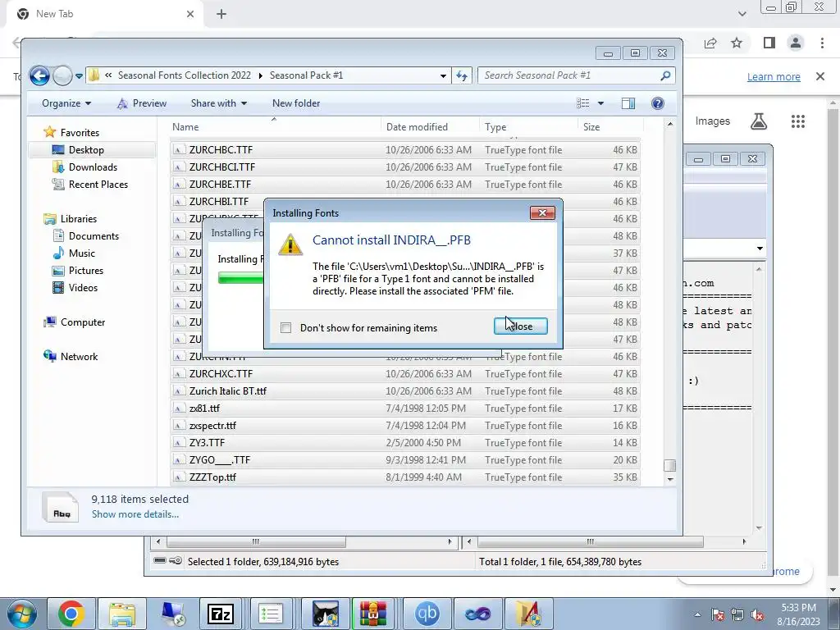
Task: Open recent locations dropdown arrow
Action: 80,76
